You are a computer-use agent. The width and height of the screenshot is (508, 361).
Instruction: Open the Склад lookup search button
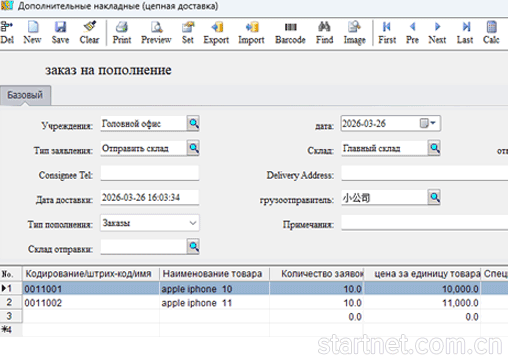[434, 148]
